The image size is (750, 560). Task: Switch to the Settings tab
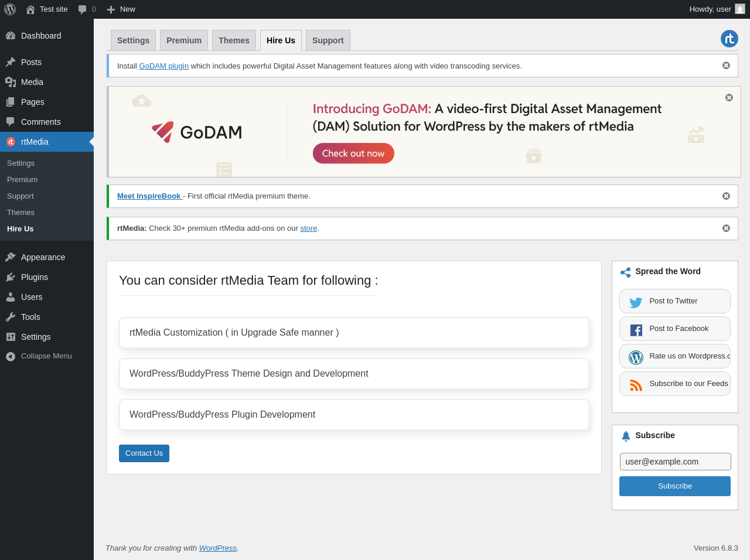tap(134, 40)
